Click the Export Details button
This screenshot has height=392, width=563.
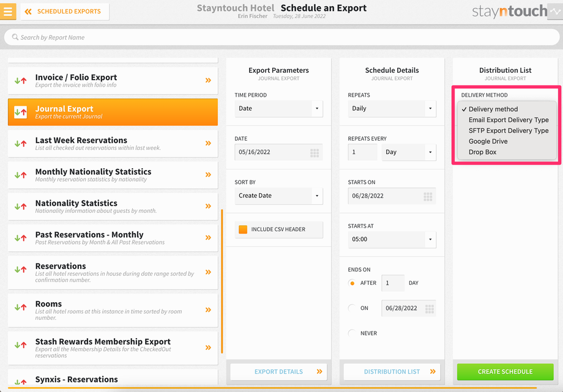coord(278,372)
